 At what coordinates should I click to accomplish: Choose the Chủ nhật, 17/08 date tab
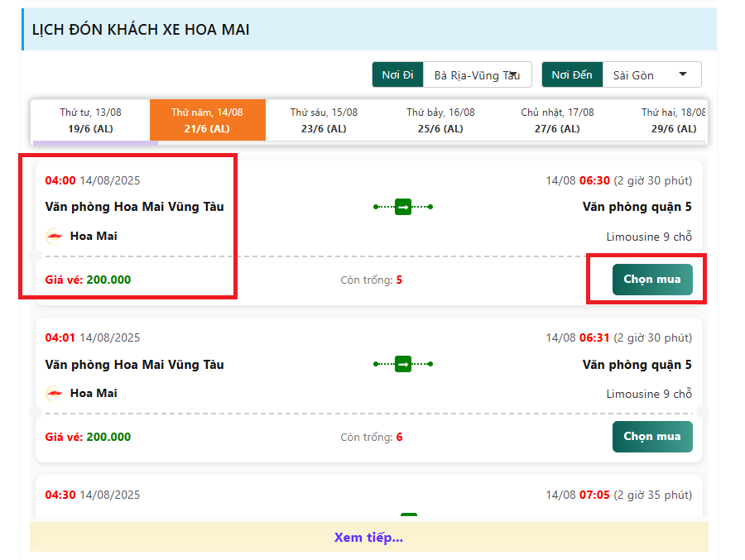click(557, 120)
